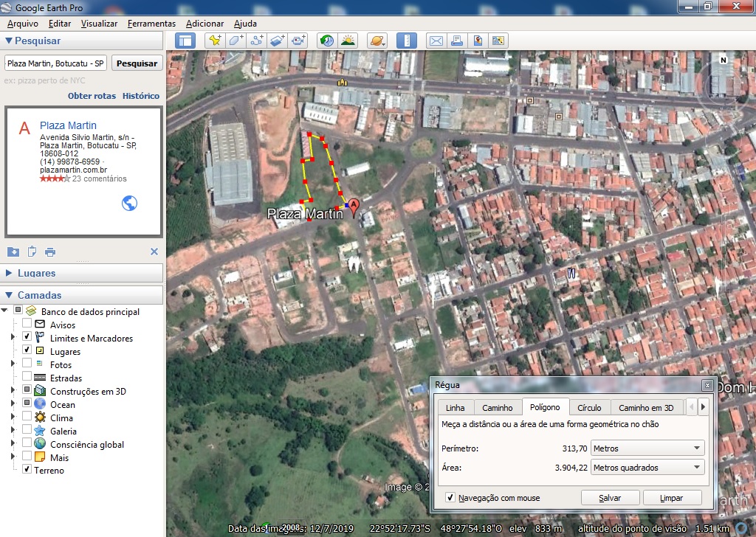Record a tour with camera icon
This screenshot has height=537, width=756.
(298, 41)
